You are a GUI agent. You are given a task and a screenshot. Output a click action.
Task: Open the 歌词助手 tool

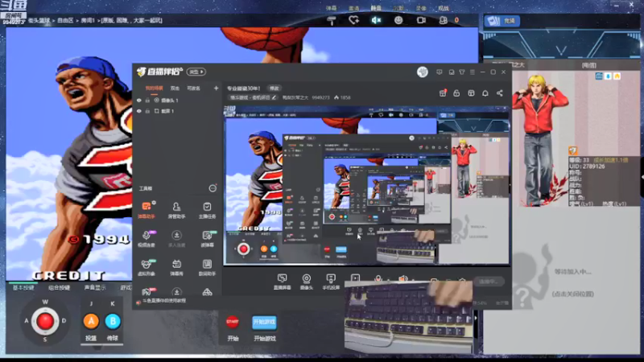(x=207, y=267)
